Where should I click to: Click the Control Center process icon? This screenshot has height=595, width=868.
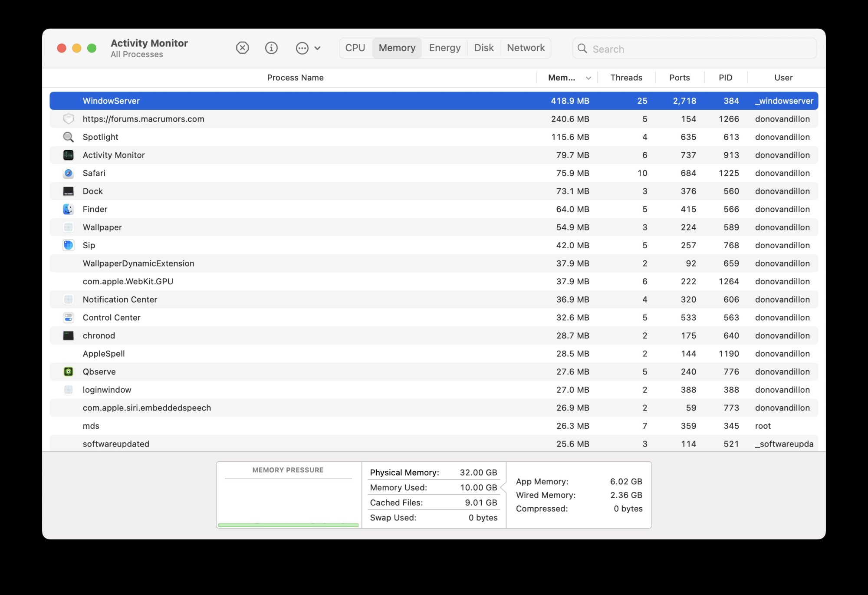69,317
